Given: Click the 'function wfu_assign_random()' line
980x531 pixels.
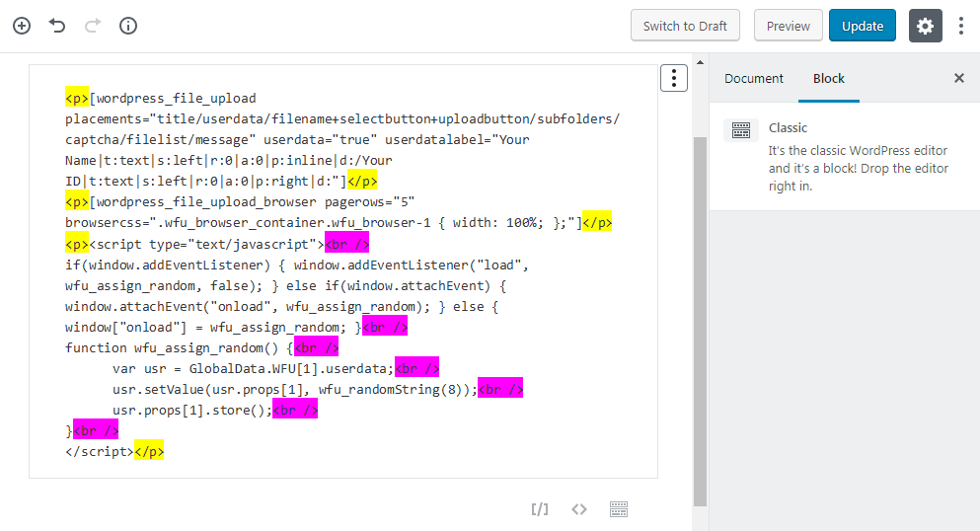Looking at the screenshot, I should click(x=180, y=348).
